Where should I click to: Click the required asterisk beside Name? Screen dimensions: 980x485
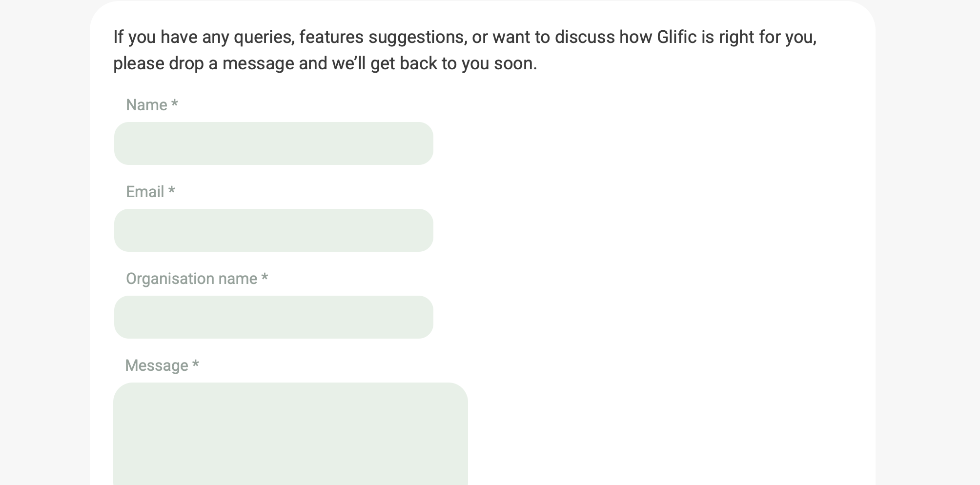174,104
